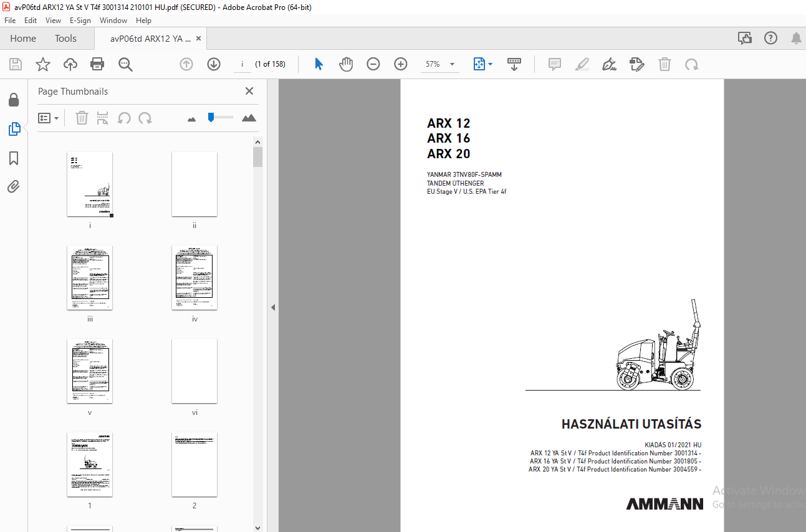Click the thumbnail size slider handle

[x=211, y=117]
